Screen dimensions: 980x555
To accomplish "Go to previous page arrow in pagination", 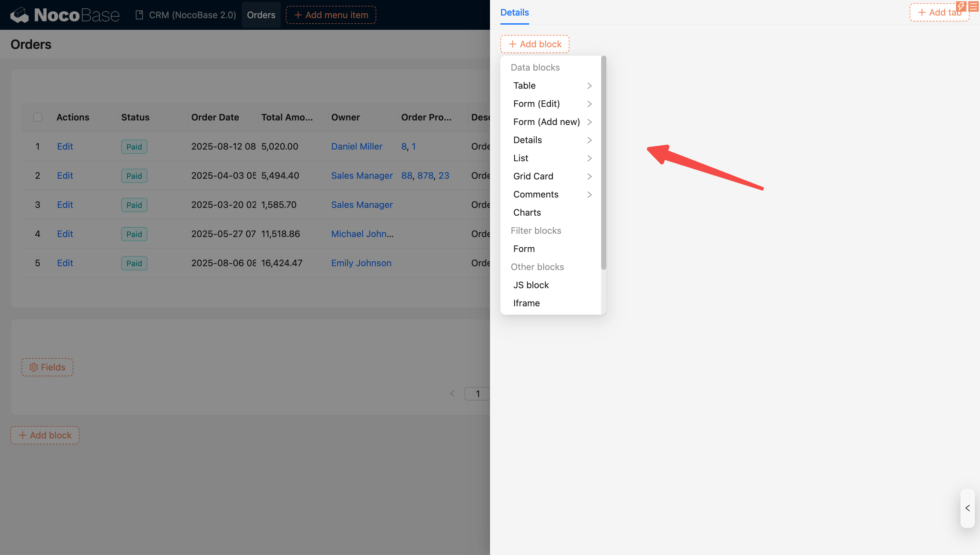I will click(x=452, y=394).
